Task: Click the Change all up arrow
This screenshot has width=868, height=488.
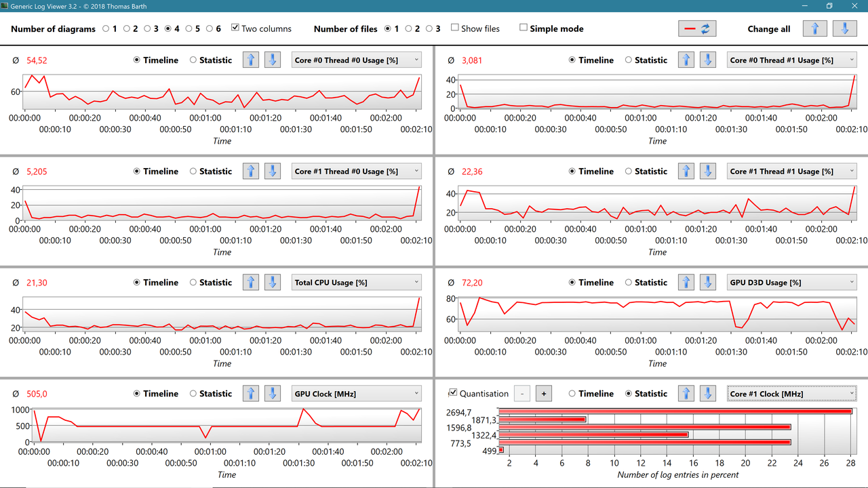Action: 815,28
